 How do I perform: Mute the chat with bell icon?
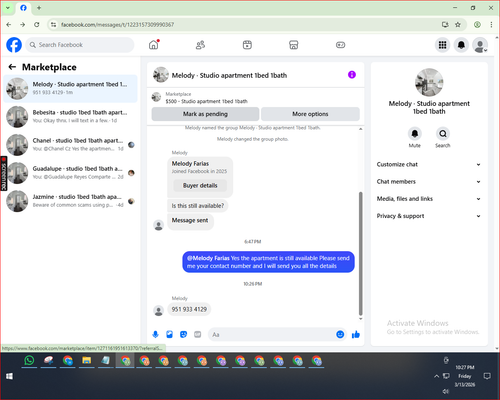pos(415,134)
